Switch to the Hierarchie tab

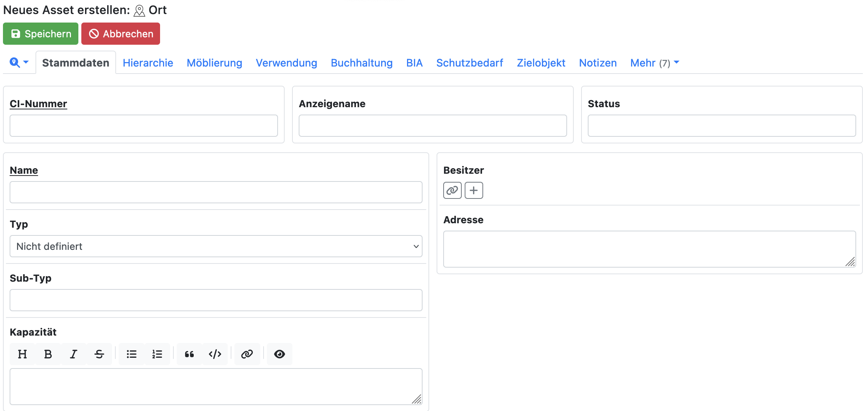tap(148, 63)
